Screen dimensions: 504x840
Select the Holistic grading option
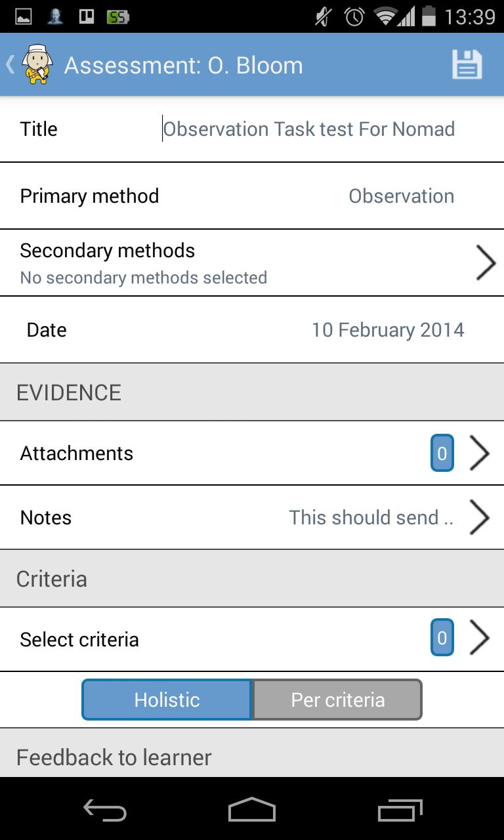point(167,700)
